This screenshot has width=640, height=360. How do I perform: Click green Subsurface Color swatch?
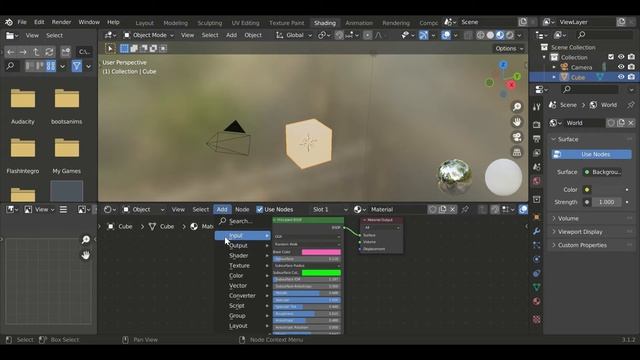click(x=321, y=273)
